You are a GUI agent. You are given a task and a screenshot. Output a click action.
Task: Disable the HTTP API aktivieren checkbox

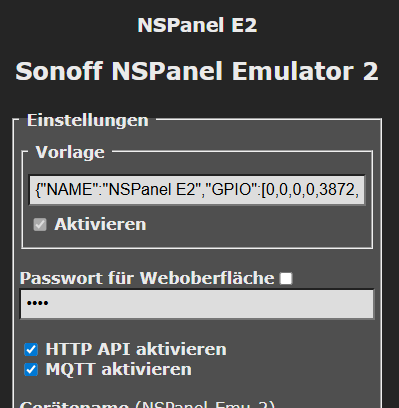31,350
